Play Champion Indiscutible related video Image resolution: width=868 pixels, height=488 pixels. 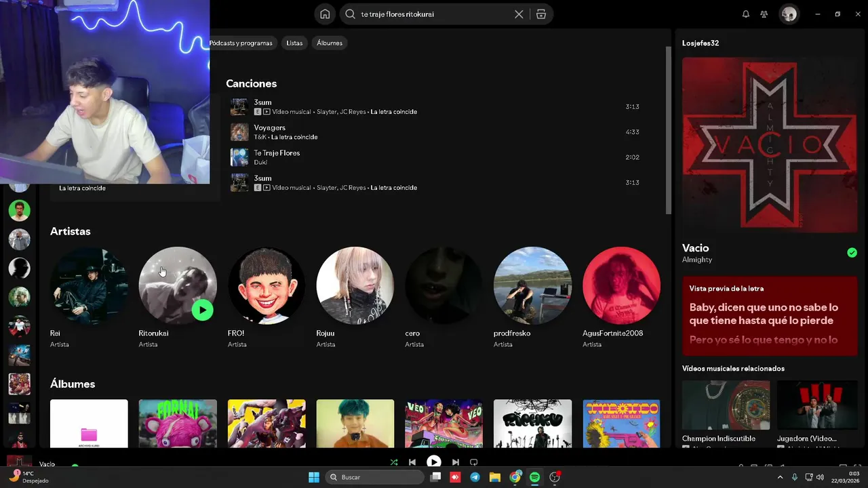click(726, 405)
